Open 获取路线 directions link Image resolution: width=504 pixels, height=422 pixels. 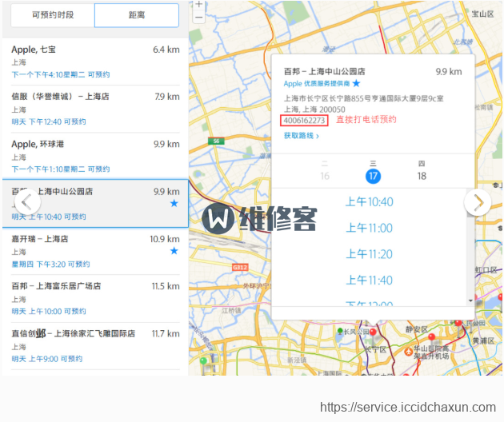tap(301, 136)
